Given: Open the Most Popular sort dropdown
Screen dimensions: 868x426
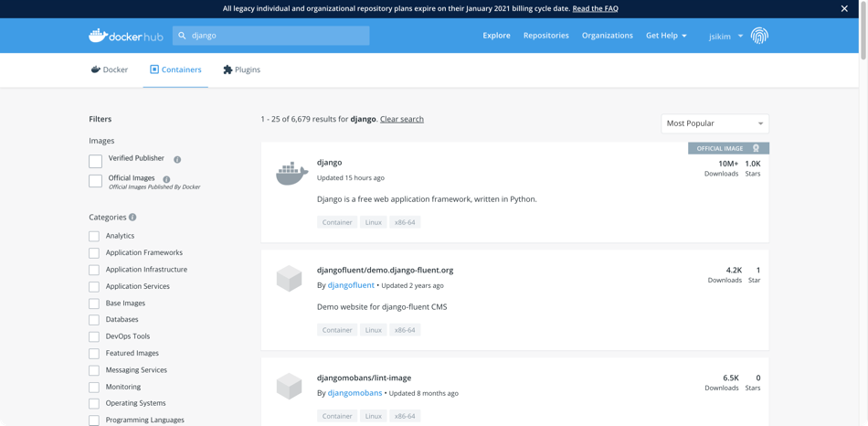Looking at the screenshot, I should [715, 123].
